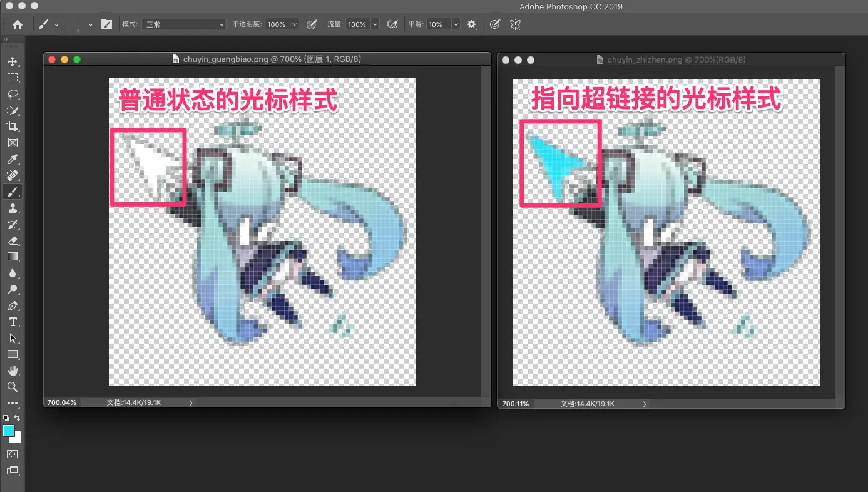Screen dimensions: 868x492
Task: Toggle pressure for brush size
Action: tap(494, 24)
